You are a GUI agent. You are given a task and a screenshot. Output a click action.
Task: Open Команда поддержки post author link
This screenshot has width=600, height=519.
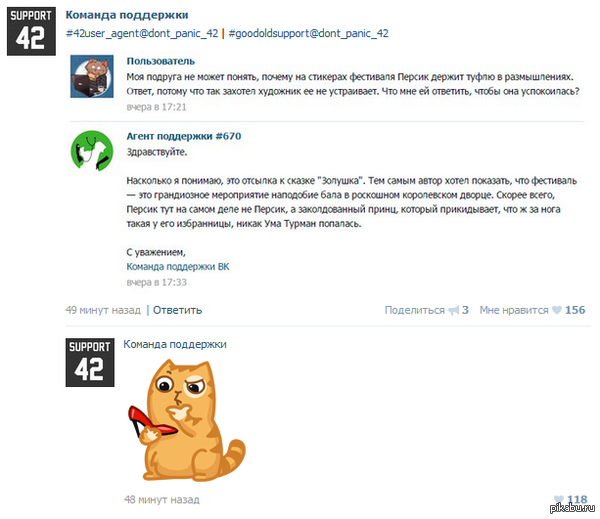tap(127, 15)
